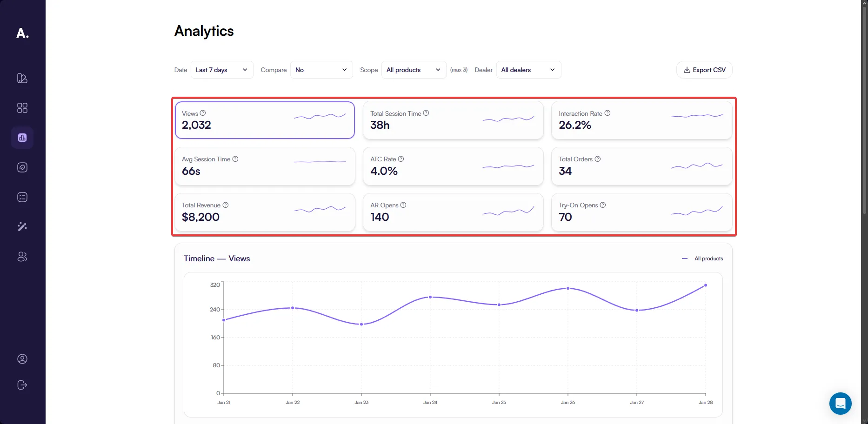Expand the Scope 'All products' dropdown
This screenshot has width=868, height=424.
tap(414, 70)
